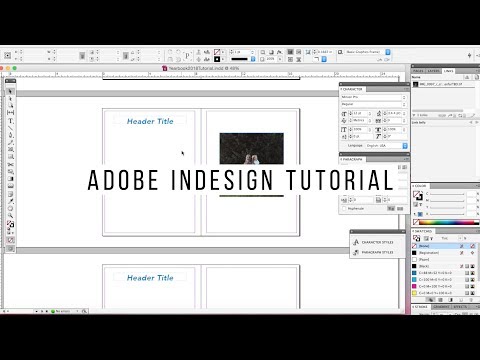
Task: Switch to the Layers tab
Action: [x=433, y=71]
